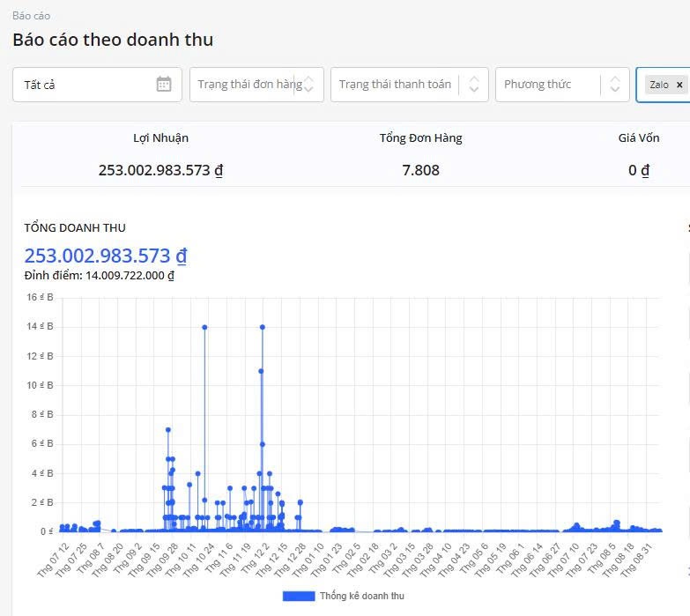This screenshot has height=616, width=690.
Task: Remove the Zalo filter tag
Action: (x=679, y=85)
